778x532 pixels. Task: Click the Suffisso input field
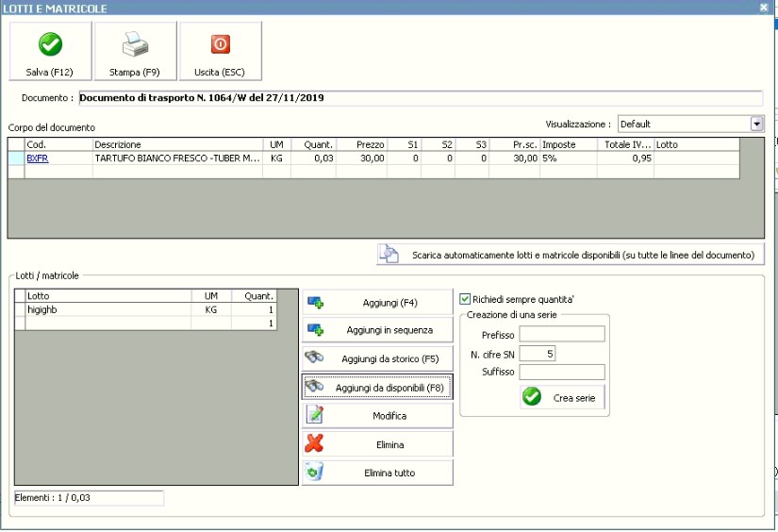pos(562,372)
